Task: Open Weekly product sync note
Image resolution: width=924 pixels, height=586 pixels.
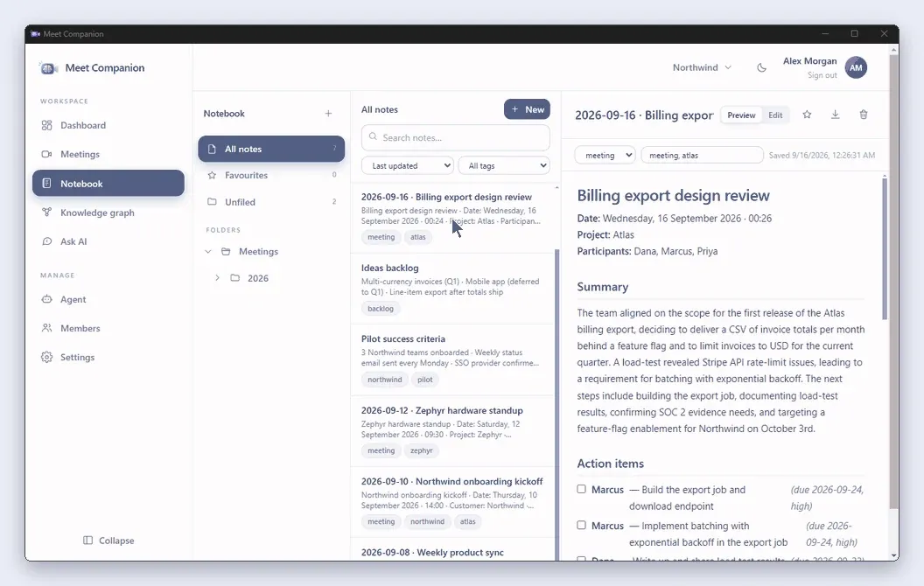Action: point(452,551)
